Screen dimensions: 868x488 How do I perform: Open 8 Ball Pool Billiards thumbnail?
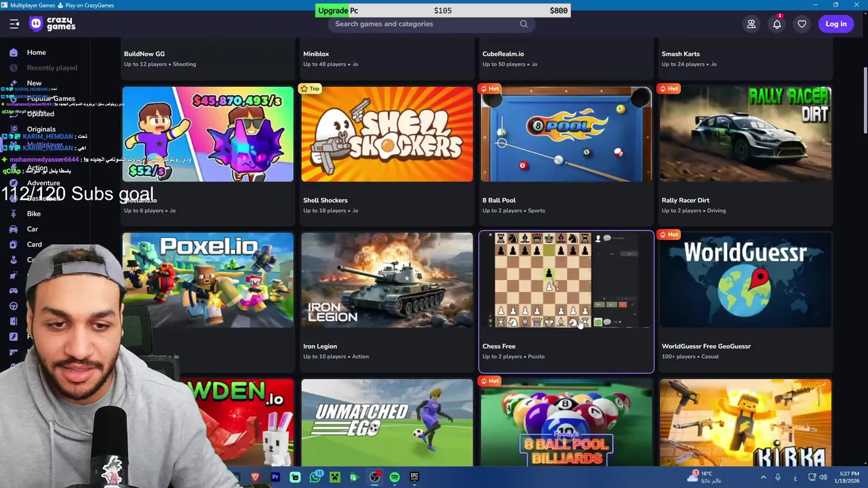tap(566, 422)
